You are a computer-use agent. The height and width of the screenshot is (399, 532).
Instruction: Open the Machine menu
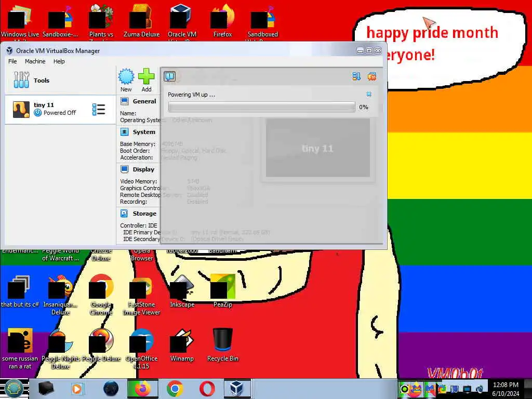35,61
